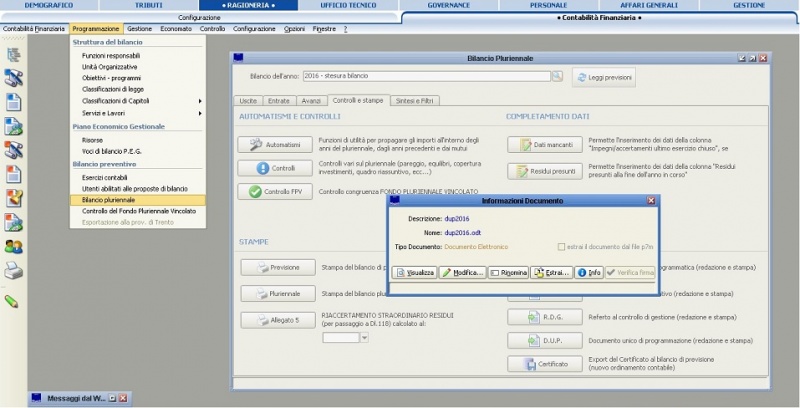Open the riaccertamento date dropdown arrow

(364, 338)
